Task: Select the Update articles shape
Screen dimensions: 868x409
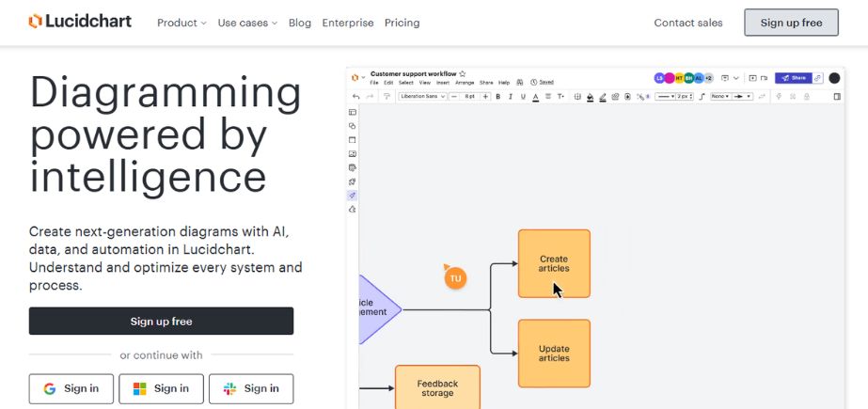Action: pos(554,354)
